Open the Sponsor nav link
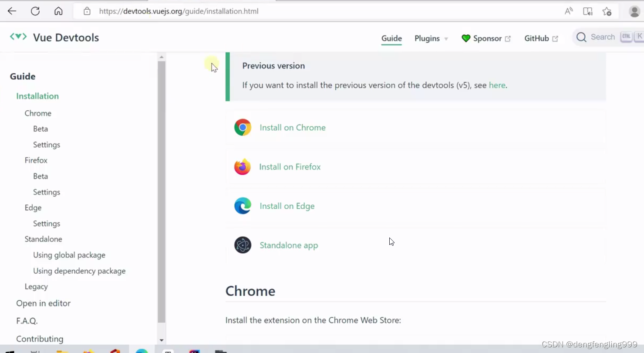 click(487, 38)
